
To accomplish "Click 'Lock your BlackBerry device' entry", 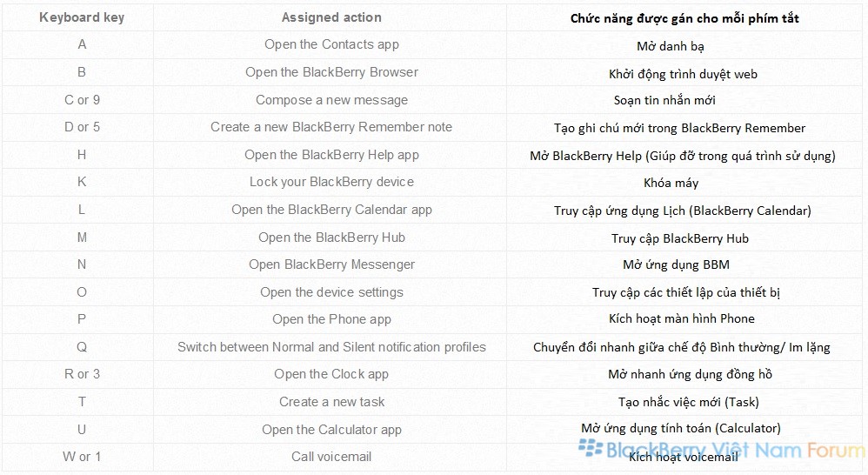I will click(x=331, y=182).
